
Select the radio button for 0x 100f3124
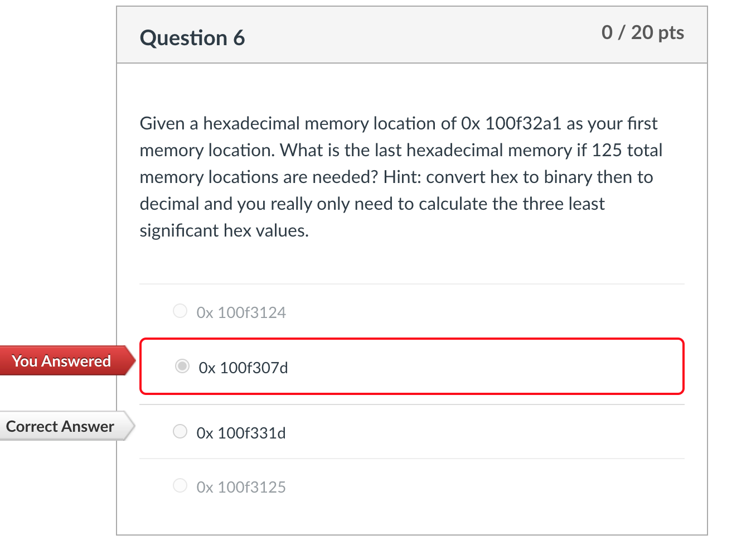pyautogui.click(x=180, y=311)
